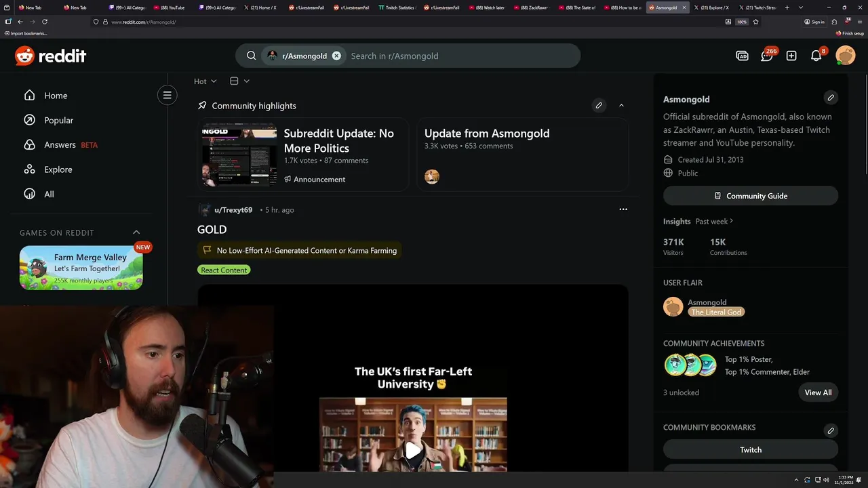Open the taskbar clock showing 1:33 PM

tap(844, 480)
